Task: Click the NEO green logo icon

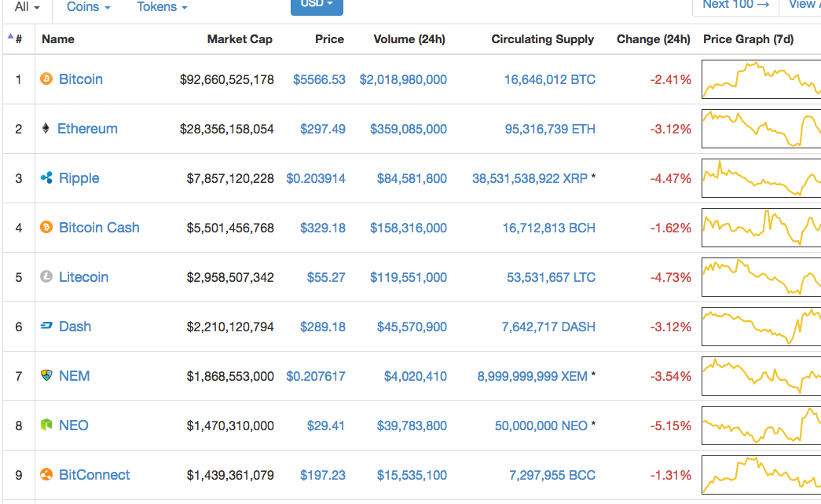Action: (46, 425)
